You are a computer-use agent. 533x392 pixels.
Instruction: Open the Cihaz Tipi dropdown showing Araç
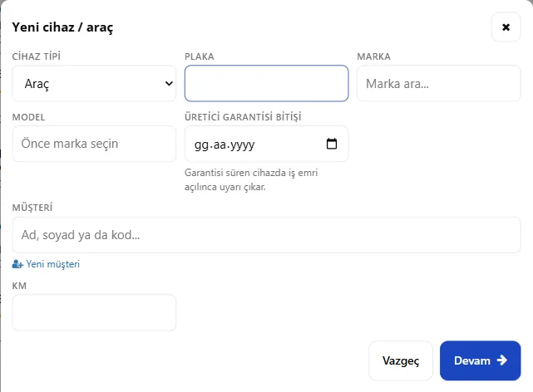point(94,84)
